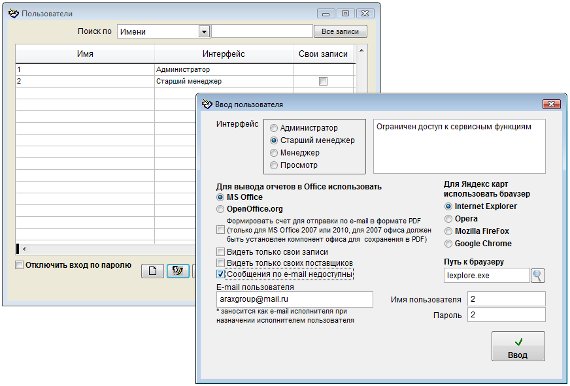
Task: Click the new record page icon in Пользователи window
Action: (x=153, y=271)
